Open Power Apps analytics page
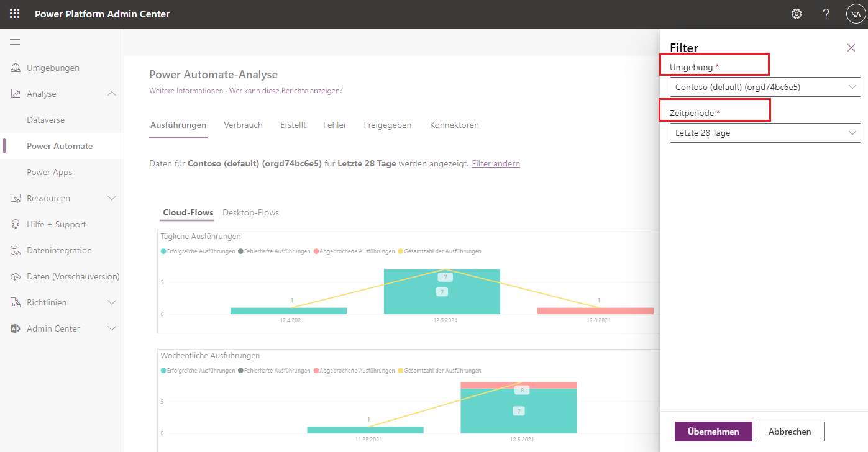 coord(49,172)
